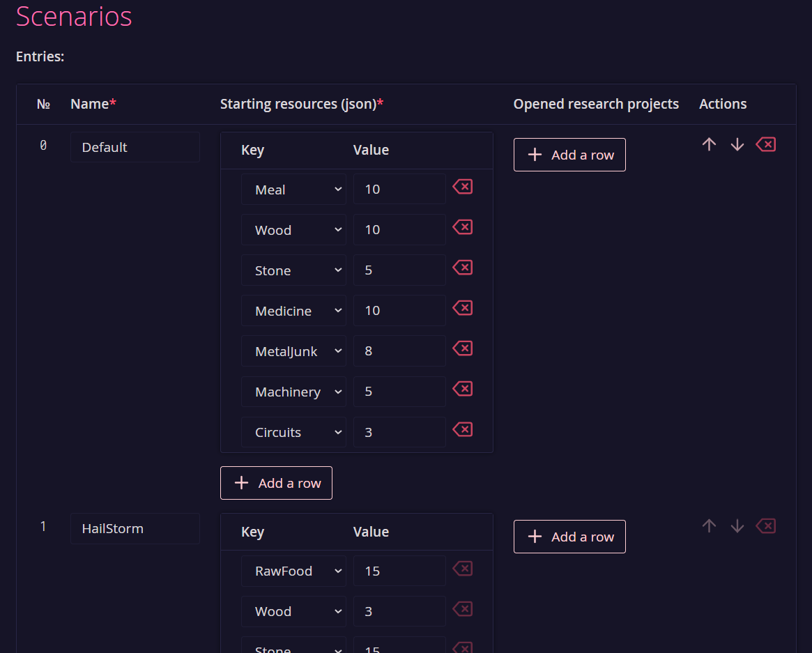Click the Starting resources (json) column header
The height and width of the screenshot is (653, 812).
pyautogui.click(x=302, y=104)
